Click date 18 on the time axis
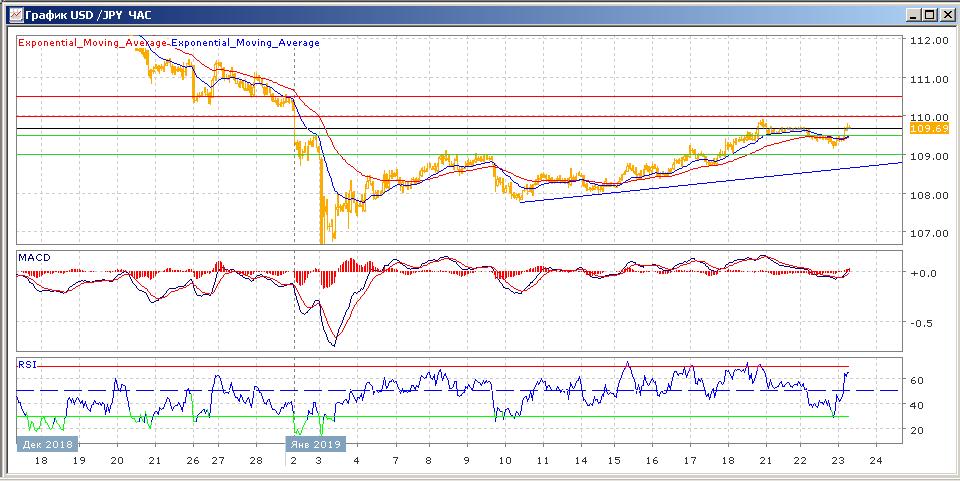960x481 pixels. 42,460
